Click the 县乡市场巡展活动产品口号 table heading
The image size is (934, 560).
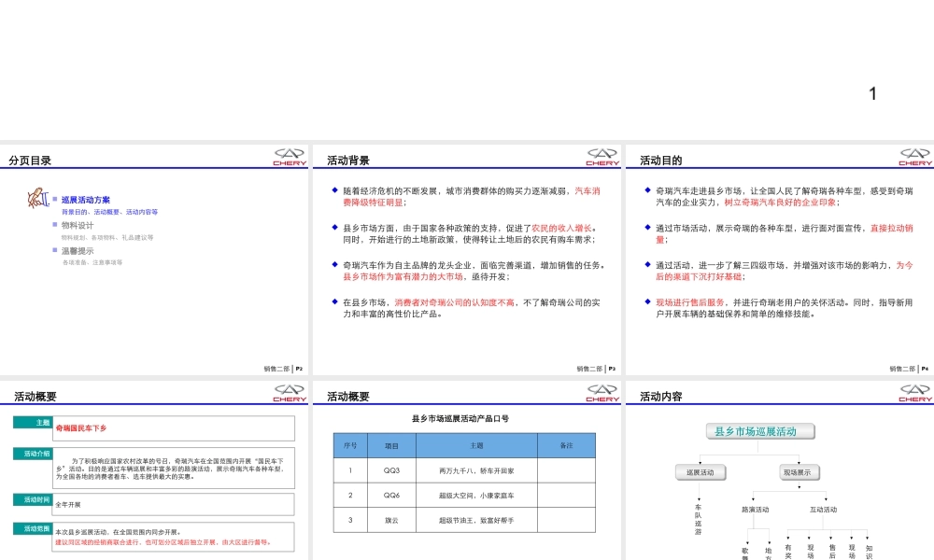(460, 418)
